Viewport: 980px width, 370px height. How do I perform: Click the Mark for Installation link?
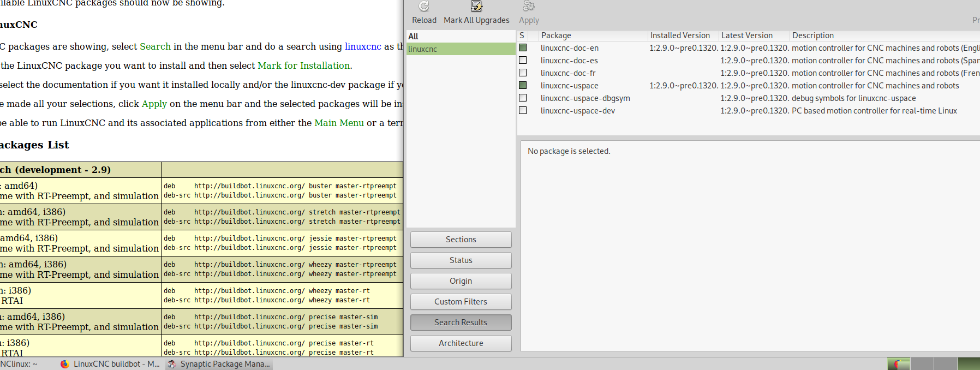coord(303,65)
